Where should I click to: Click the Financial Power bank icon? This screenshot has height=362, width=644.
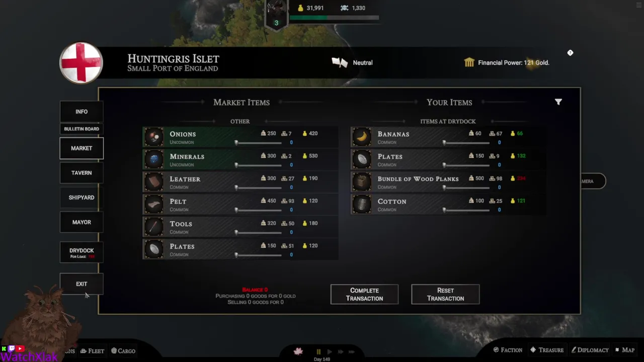(x=469, y=62)
